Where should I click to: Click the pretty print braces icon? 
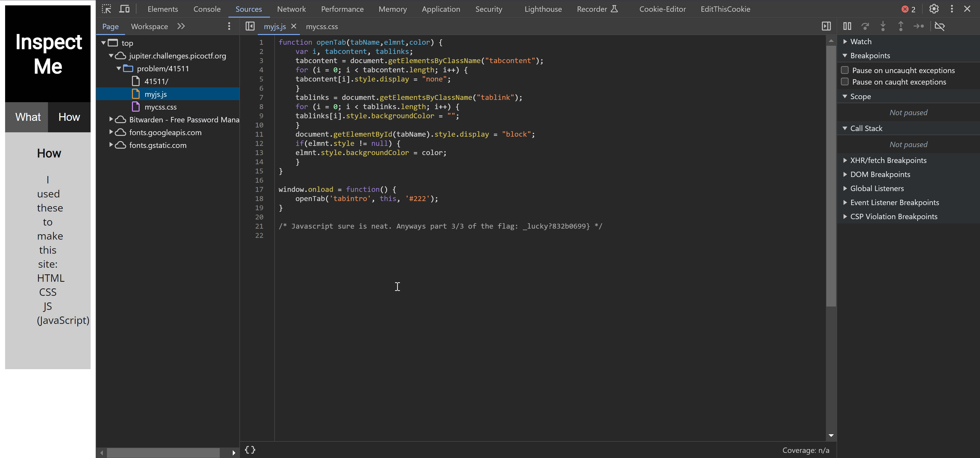(250, 450)
